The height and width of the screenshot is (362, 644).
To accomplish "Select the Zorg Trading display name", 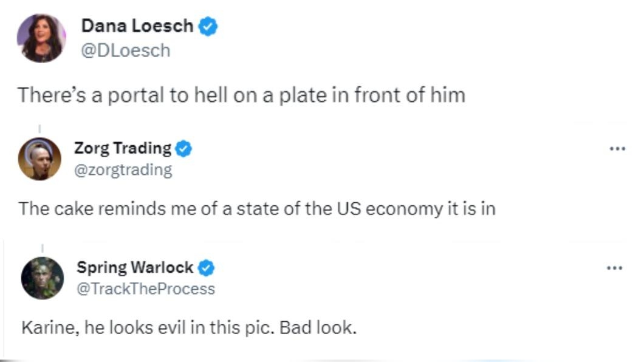I will click(123, 148).
